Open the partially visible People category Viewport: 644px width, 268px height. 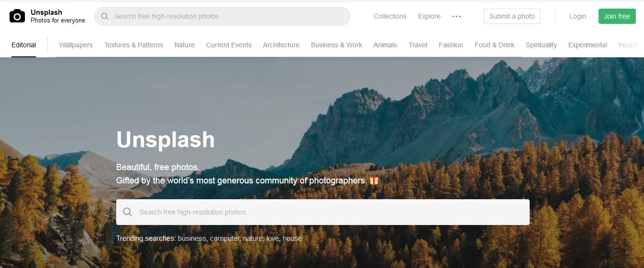[x=629, y=45]
